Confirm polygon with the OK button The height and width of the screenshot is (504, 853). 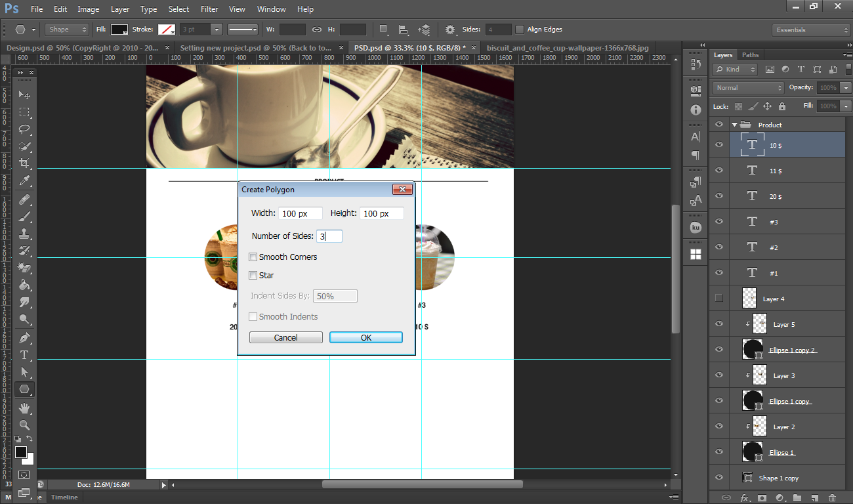click(366, 337)
